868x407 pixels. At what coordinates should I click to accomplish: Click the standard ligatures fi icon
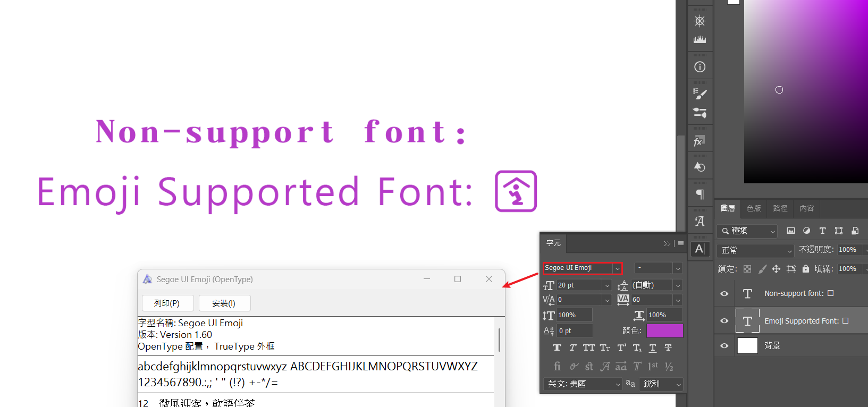tap(557, 366)
